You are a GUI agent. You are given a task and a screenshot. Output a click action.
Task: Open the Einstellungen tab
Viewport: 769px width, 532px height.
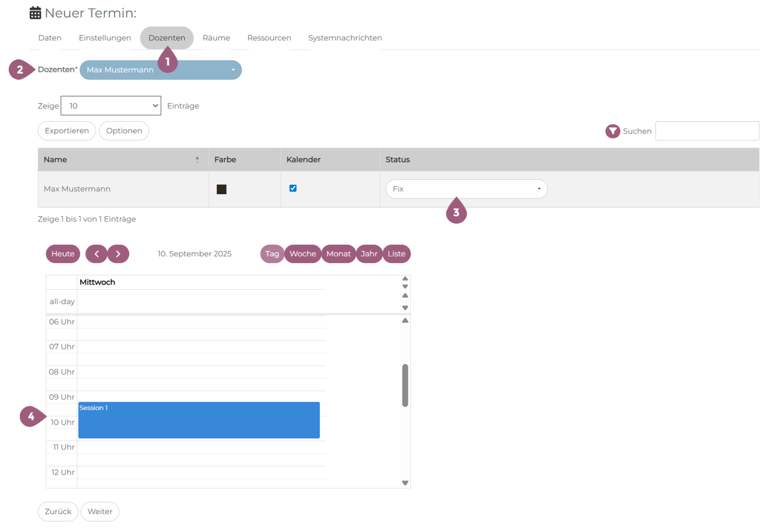click(105, 38)
